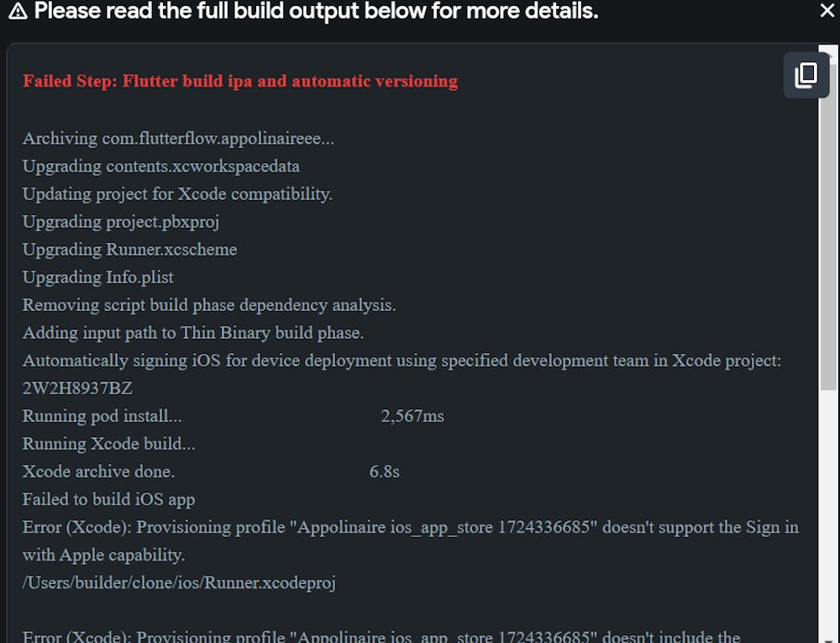840x643 pixels.
Task: Click the Upgrading project.pbxproj line
Action: click(x=121, y=222)
